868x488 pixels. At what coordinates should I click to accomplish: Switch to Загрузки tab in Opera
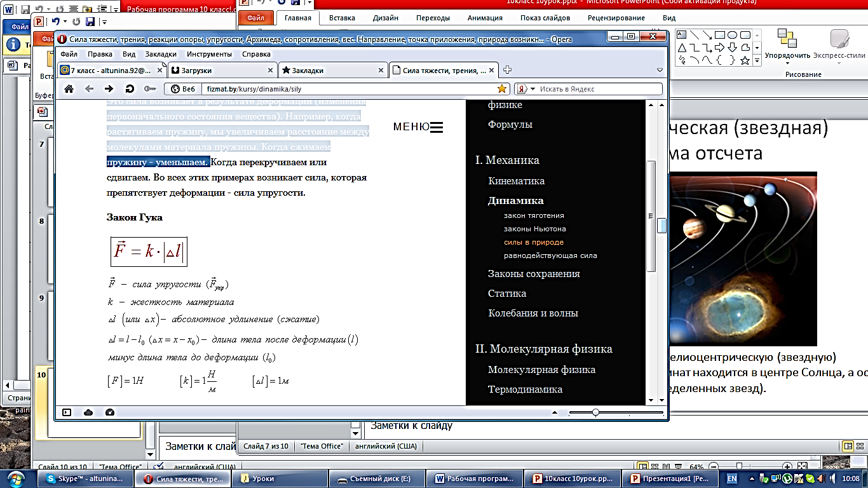(x=223, y=71)
